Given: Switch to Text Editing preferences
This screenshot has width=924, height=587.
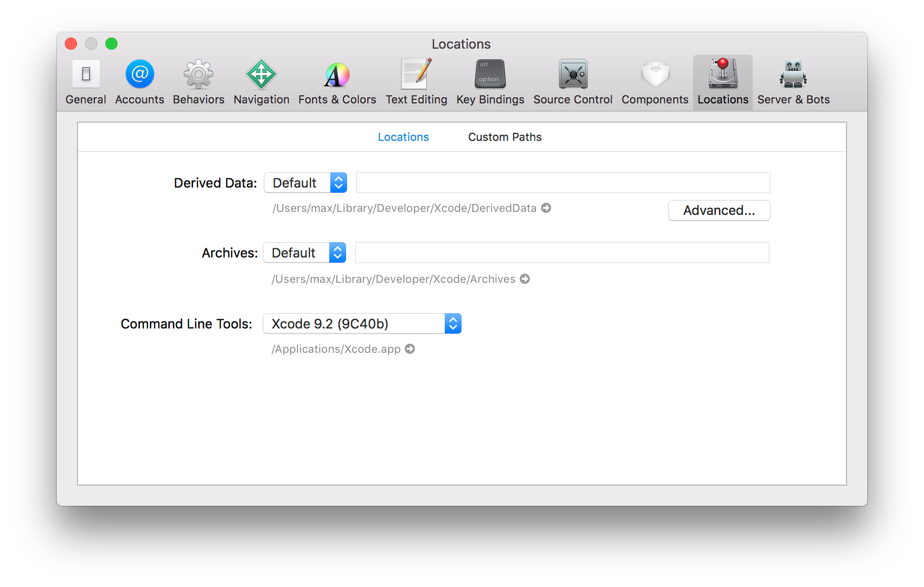Looking at the screenshot, I should tap(416, 82).
